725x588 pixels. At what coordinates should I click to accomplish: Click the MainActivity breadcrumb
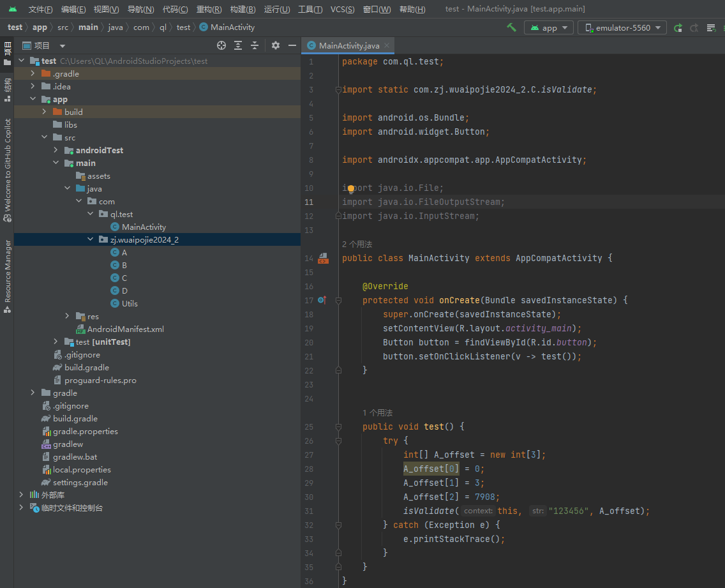coord(227,27)
